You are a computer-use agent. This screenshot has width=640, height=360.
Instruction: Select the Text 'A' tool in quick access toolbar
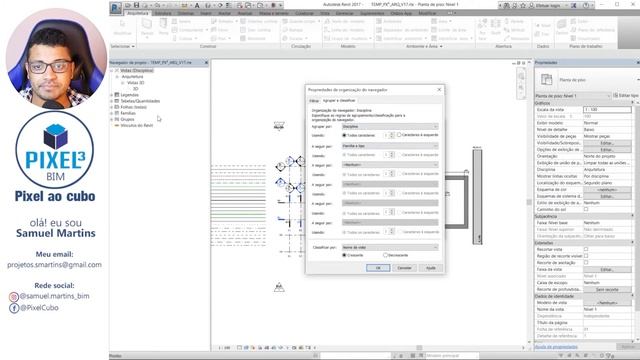(x=197, y=5)
